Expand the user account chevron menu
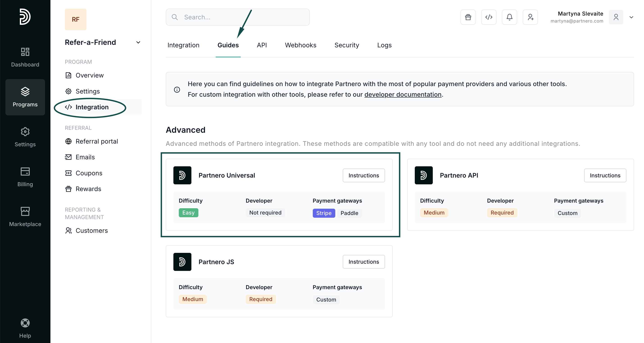This screenshot has height=343, width=644. (x=631, y=17)
